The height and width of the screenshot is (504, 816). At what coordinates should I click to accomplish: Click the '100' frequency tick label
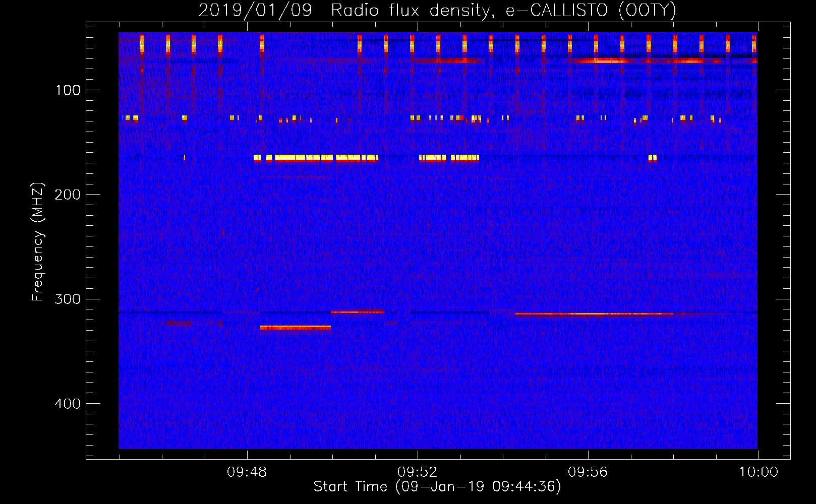(68, 90)
